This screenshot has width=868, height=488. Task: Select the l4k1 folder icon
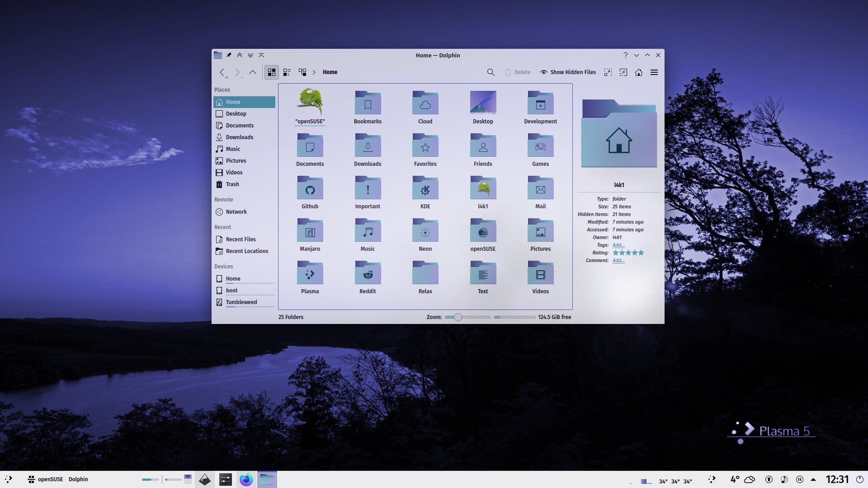point(483,188)
